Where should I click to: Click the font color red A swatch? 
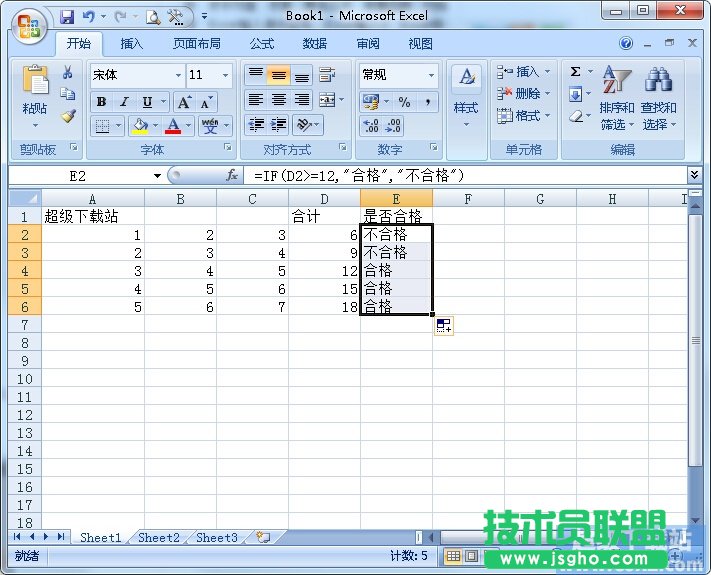pos(173,127)
